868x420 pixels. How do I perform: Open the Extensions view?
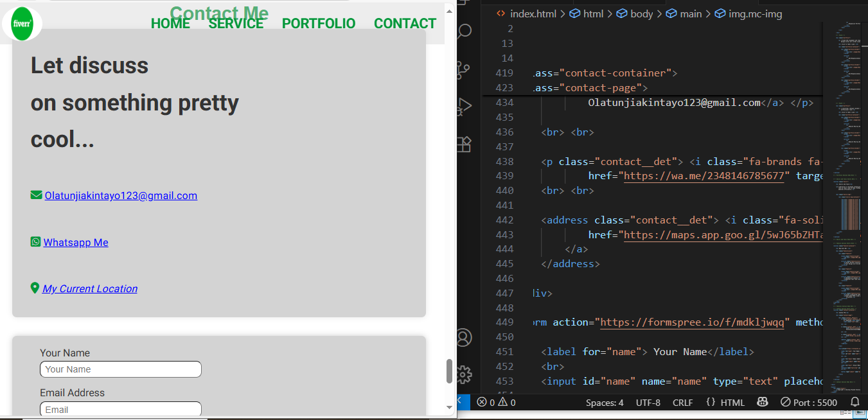pos(465,144)
